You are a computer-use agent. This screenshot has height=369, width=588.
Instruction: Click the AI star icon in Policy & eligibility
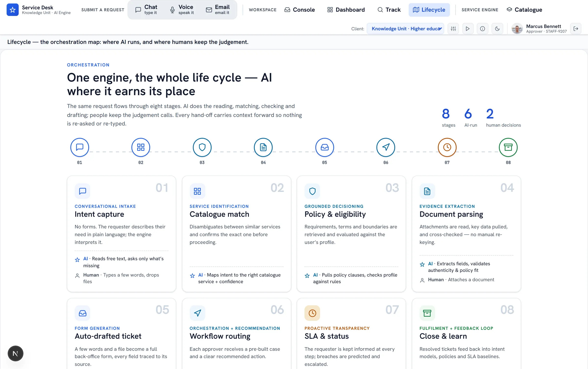coord(307,276)
